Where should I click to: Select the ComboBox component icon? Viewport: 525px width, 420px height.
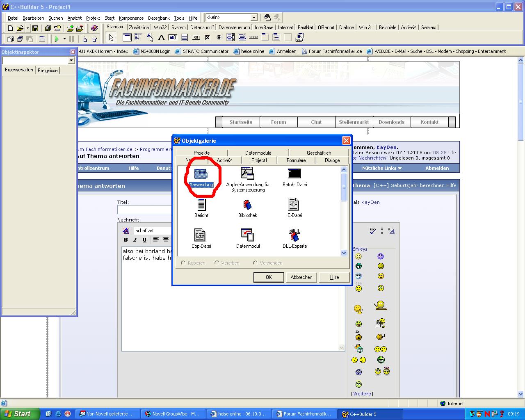coord(242,38)
